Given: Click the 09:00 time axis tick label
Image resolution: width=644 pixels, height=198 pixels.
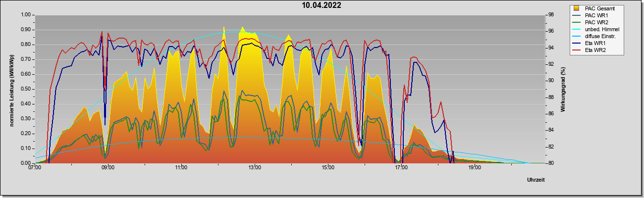Looking at the screenshot, I should point(108,168).
